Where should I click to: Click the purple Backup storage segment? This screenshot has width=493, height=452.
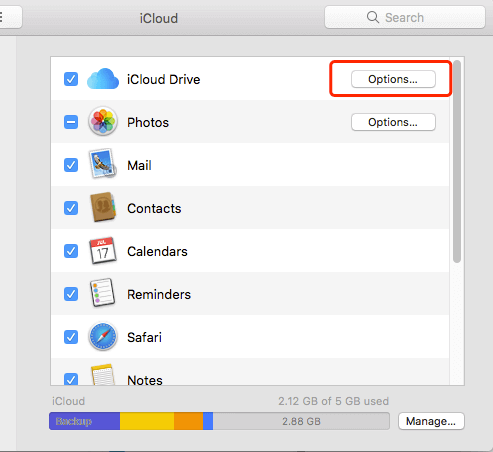(x=85, y=421)
